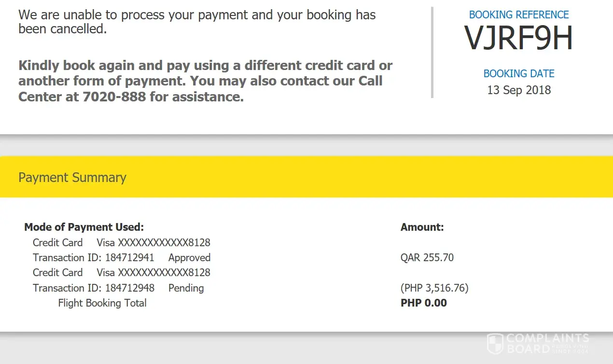Click the payment cancelled notice text
This screenshot has width=613, height=364.
coord(197,22)
